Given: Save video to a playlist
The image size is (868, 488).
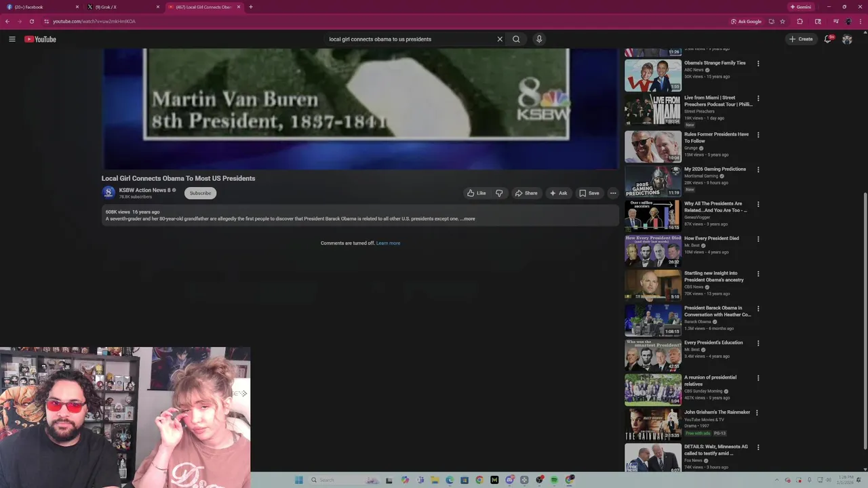Looking at the screenshot, I should [x=589, y=193].
